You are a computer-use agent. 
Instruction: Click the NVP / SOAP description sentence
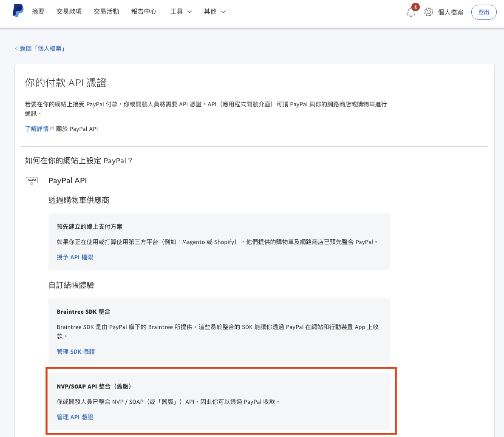pos(168,402)
